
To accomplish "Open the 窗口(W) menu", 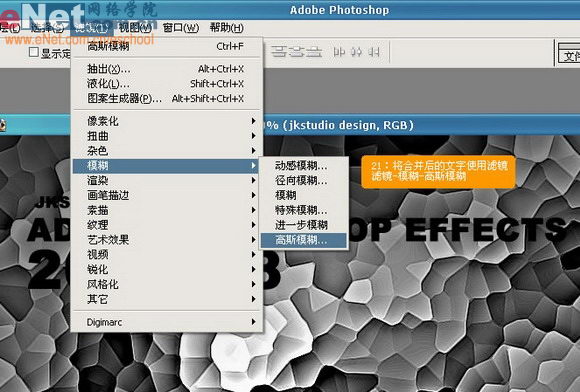I will pos(181,28).
